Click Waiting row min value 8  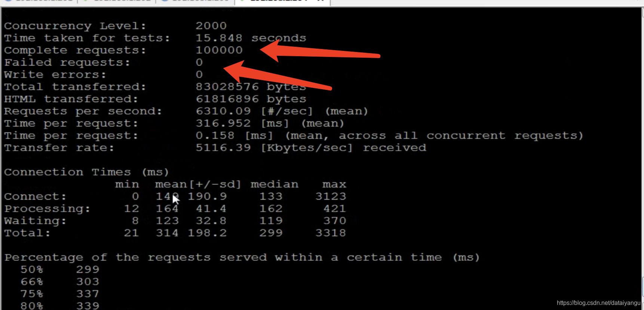135,221
